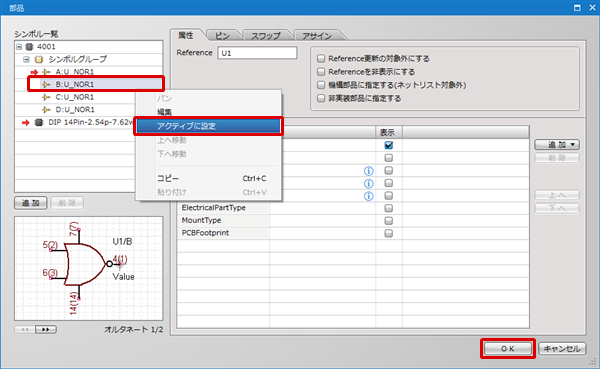Click the DIP 14Pin package icon

click(x=39, y=122)
